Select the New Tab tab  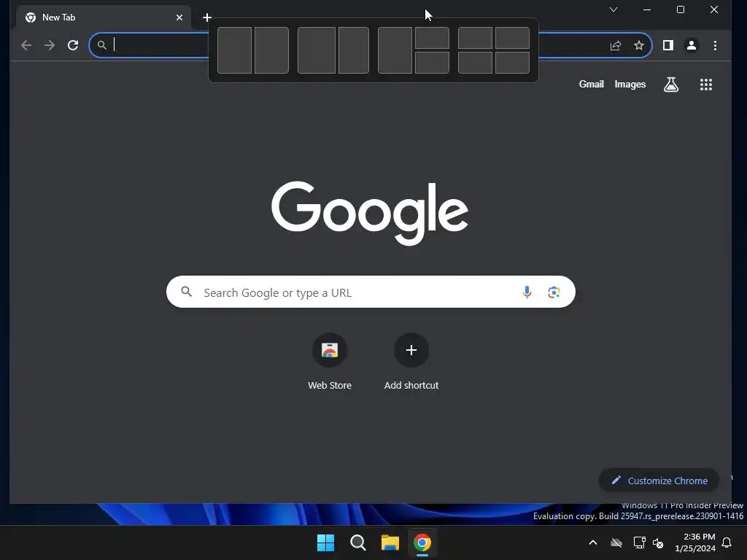(x=104, y=17)
